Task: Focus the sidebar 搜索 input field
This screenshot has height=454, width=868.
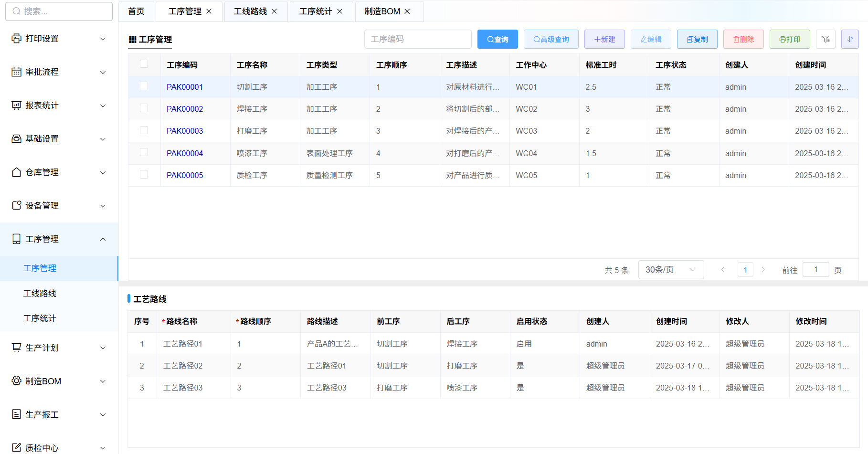Action: 59,11
